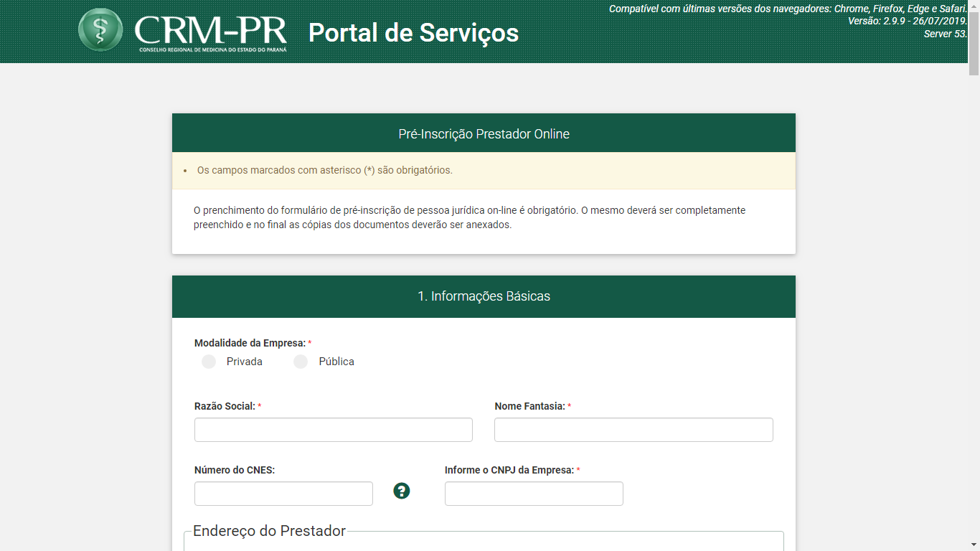Screen dimensions: 980x551
Task: Click the Razão Social text field
Action: coord(333,430)
